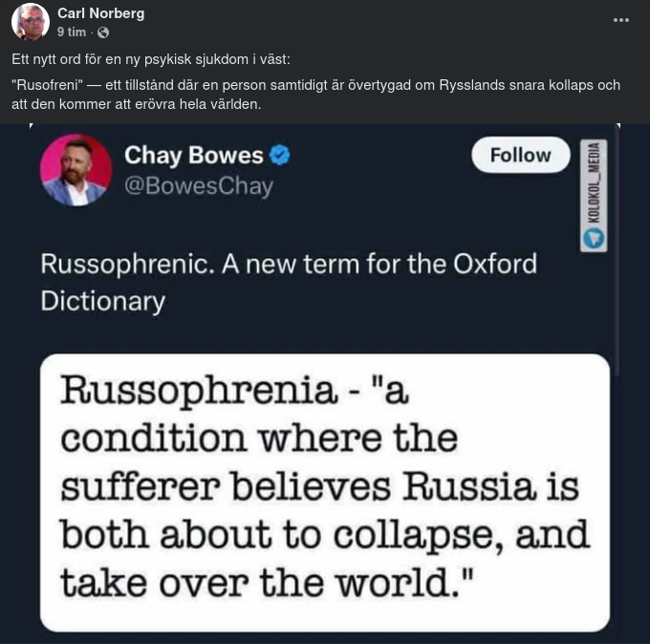Select the @BowesChay handle
650x644 pixels.
(x=199, y=186)
